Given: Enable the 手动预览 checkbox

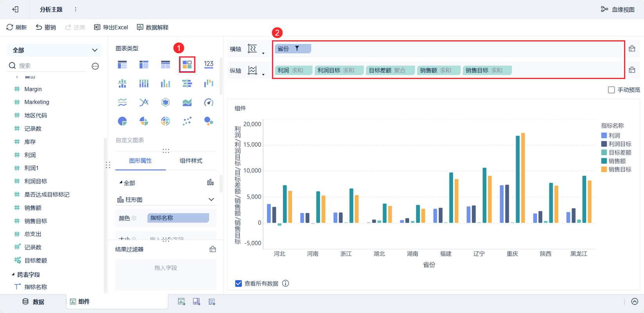Looking at the screenshot, I should (x=612, y=90).
